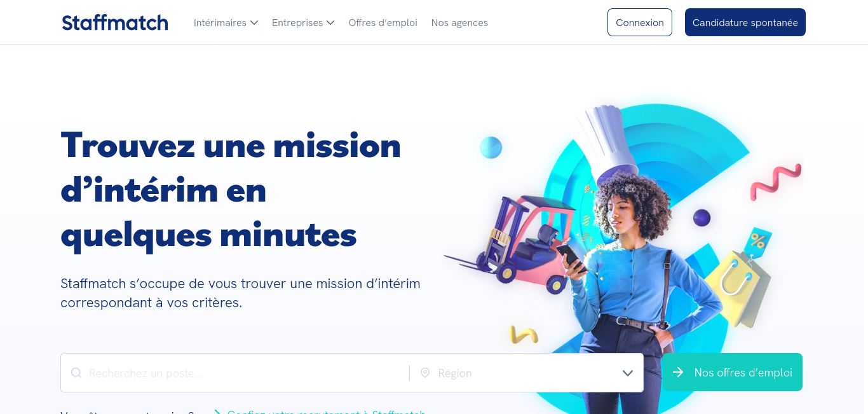Expand the Entreprises menu chevron
This screenshot has height=414, width=868.
coord(330,23)
